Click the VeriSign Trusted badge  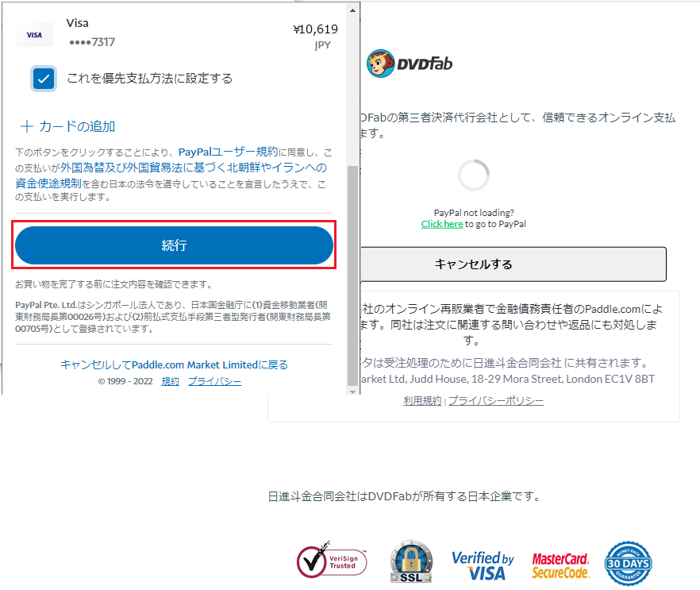[332, 561]
